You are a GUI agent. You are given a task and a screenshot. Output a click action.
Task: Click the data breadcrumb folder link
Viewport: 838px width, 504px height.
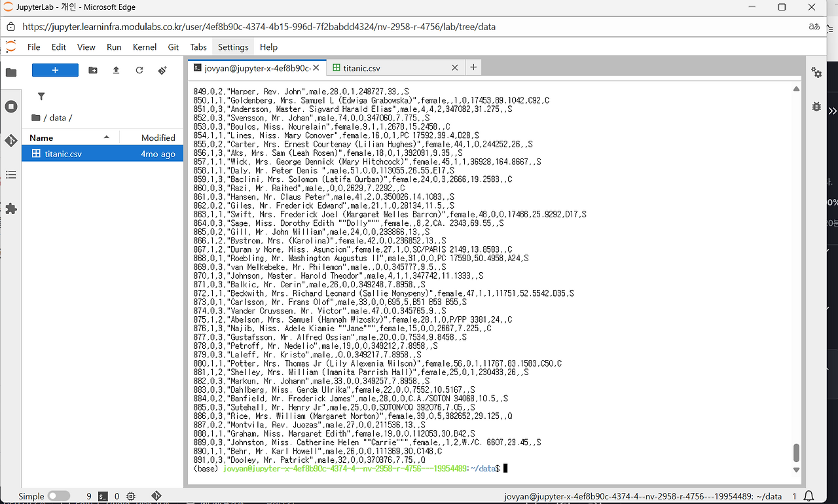click(58, 118)
